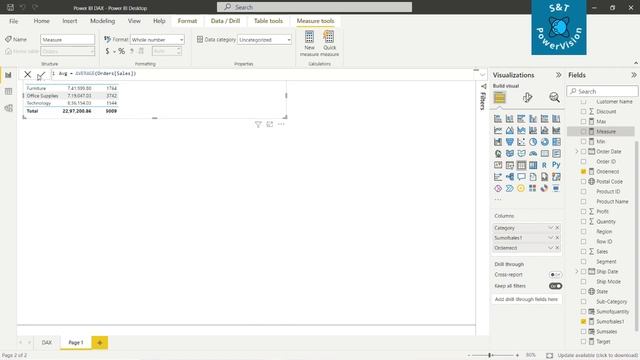Screen dimensions: 640x360
Task: Select the Python visual icon
Action: 556,165
